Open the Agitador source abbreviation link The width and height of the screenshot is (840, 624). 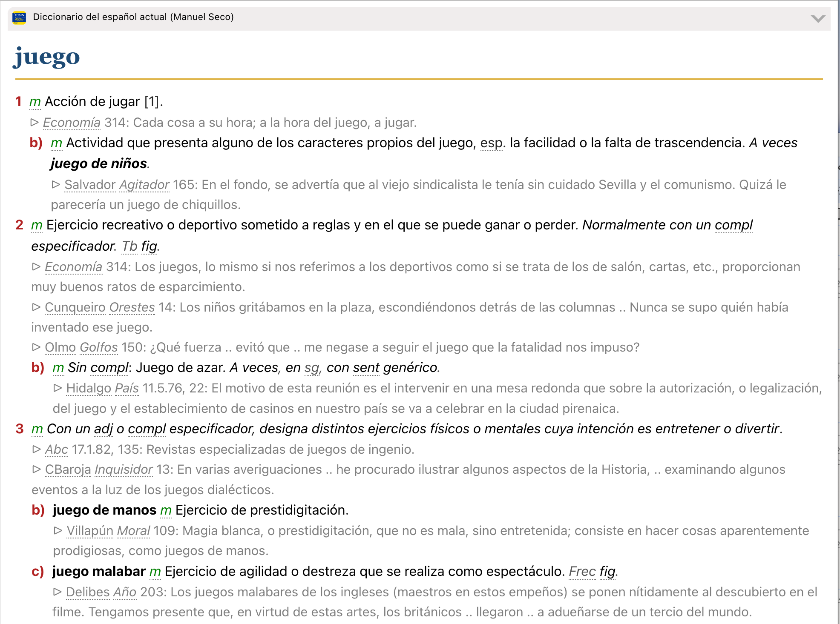tap(144, 185)
